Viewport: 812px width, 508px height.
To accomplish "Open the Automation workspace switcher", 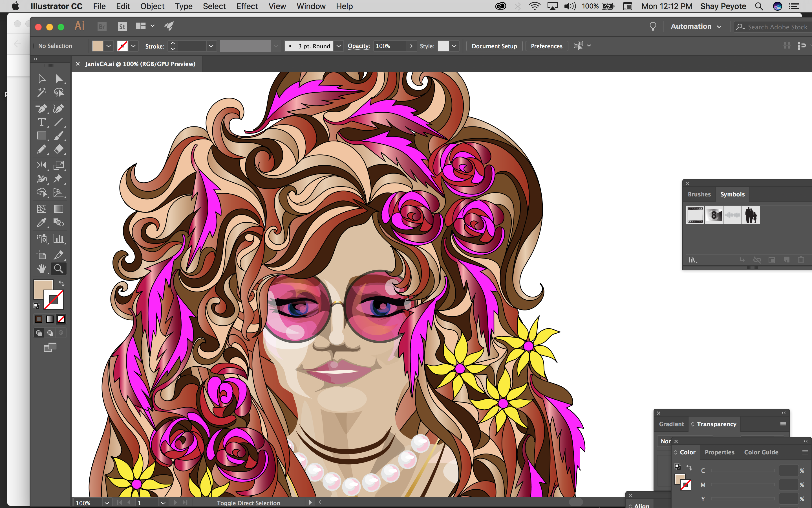I will point(696,27).
